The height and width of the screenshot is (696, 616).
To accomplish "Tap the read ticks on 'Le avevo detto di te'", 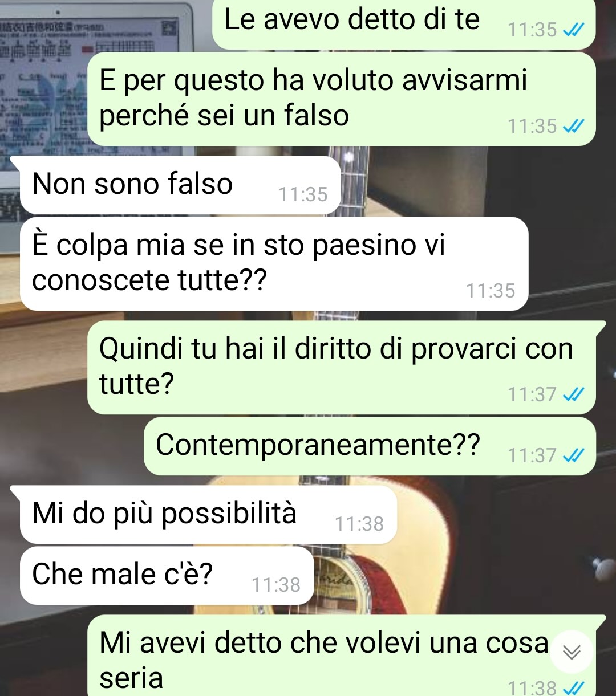I will pyautogui.click(x=573, y=31).
